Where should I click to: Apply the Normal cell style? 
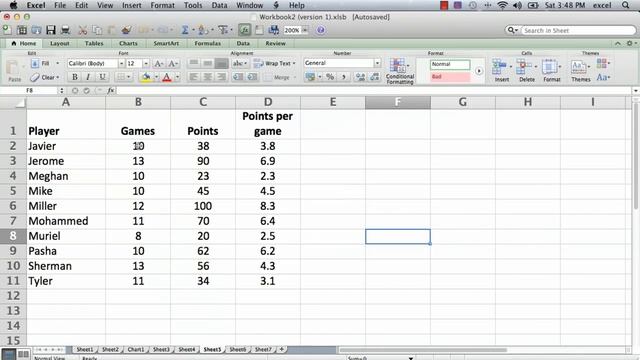click(450, 64)
